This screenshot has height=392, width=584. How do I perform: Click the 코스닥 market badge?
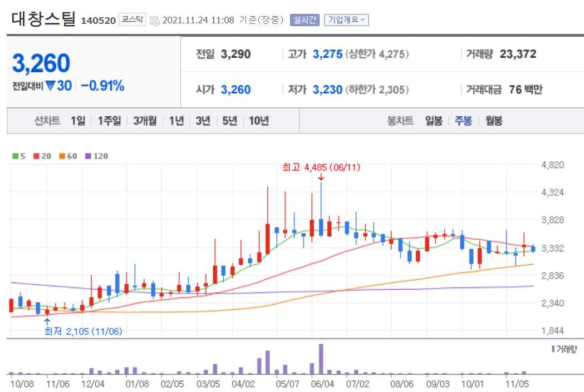(x=133, y=18)
